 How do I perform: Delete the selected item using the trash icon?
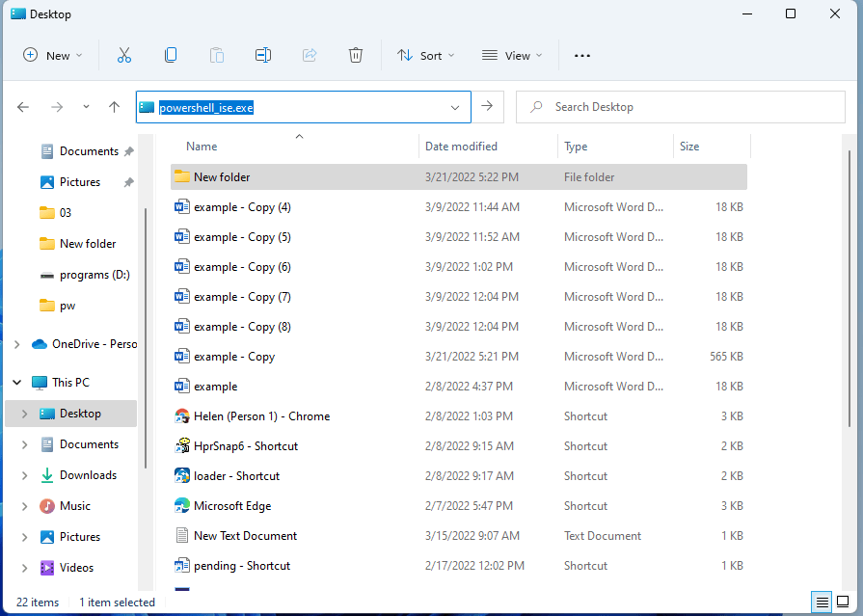(x=355, y=55)
